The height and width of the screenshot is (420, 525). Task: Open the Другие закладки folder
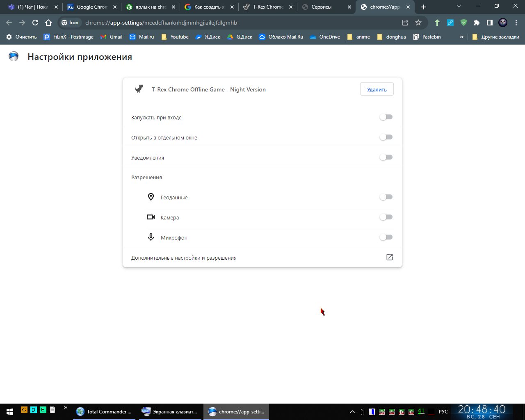click(495, 37)
